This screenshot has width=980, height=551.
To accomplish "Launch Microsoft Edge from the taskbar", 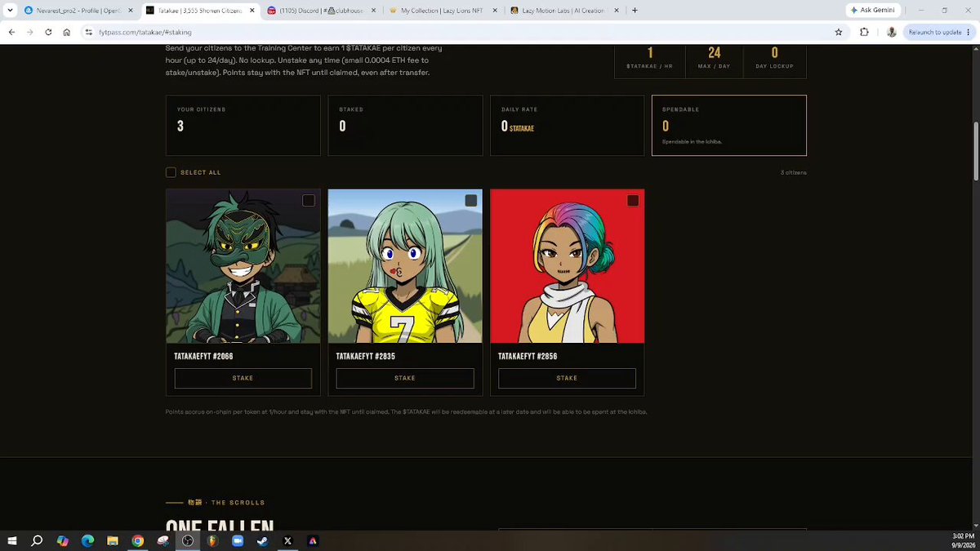I will coord(87,540).
